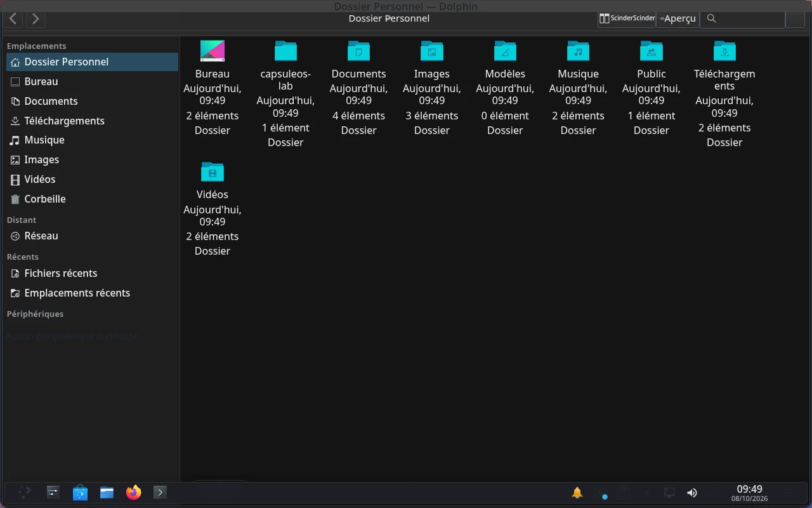Select the Vidéos folder icon in the file view
The image size is (812, 508).
point(213,171)
